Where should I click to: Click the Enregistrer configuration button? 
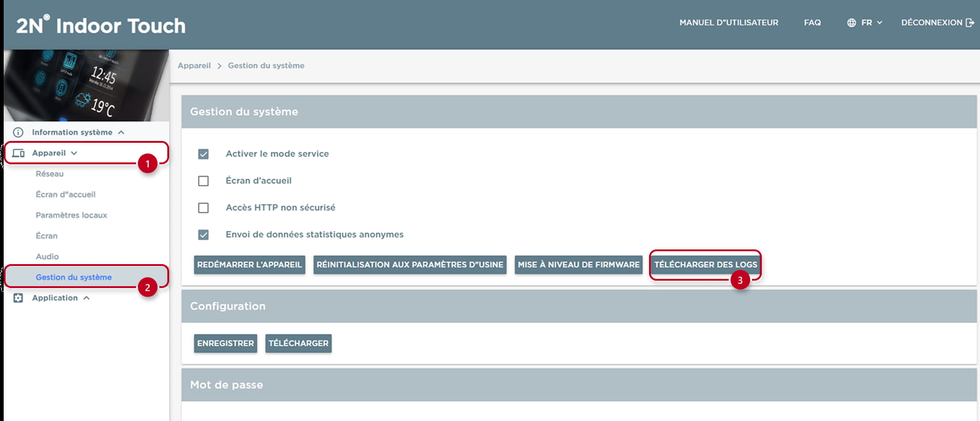pos(226,343)
